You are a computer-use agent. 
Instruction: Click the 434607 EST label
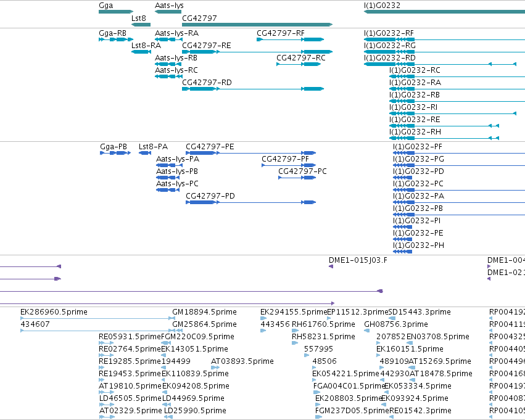35,324
